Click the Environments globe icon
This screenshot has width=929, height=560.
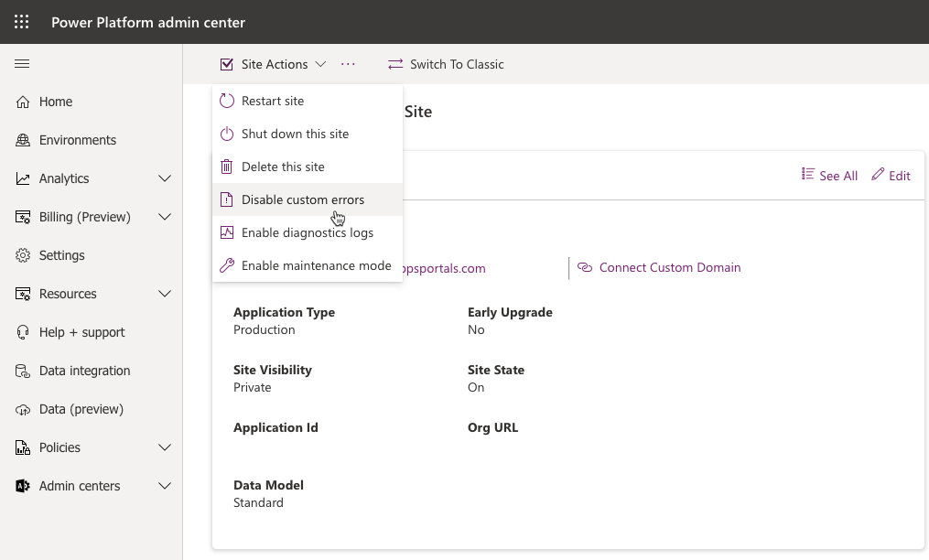click(23, 140)
